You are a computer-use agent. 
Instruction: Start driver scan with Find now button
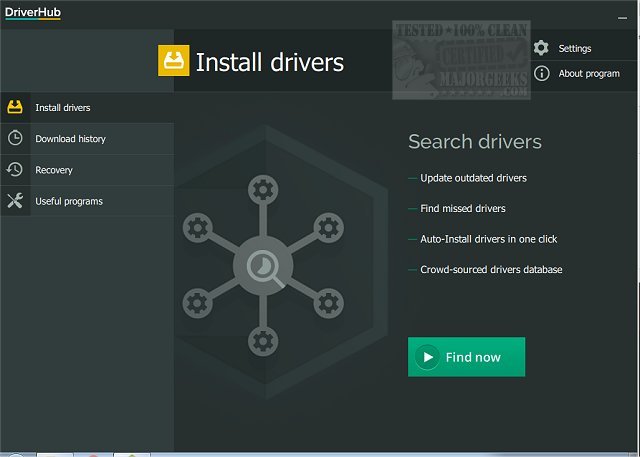(466, 357)
